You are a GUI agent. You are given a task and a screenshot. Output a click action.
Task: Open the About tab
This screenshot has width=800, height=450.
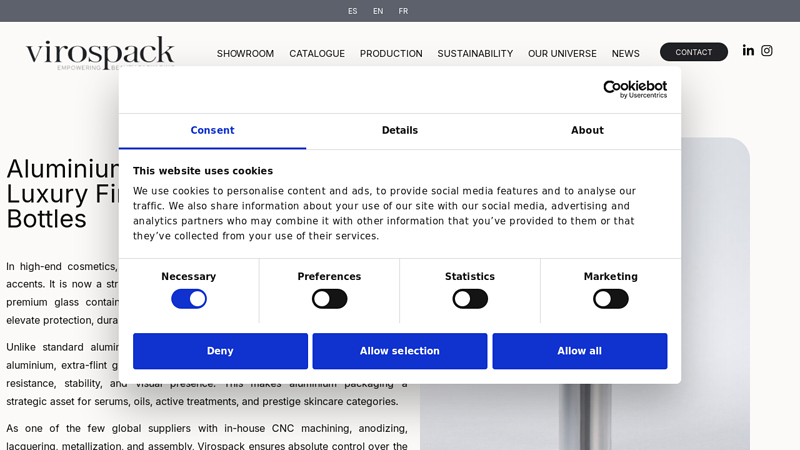tap(587, 131)
